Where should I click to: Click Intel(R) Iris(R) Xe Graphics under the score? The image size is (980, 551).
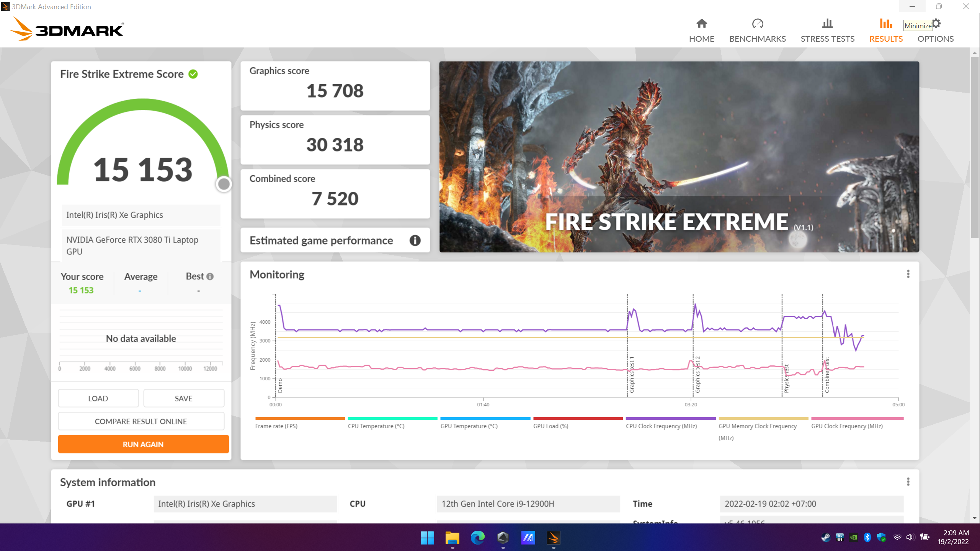pyautogui.click(x=141, y=215)
